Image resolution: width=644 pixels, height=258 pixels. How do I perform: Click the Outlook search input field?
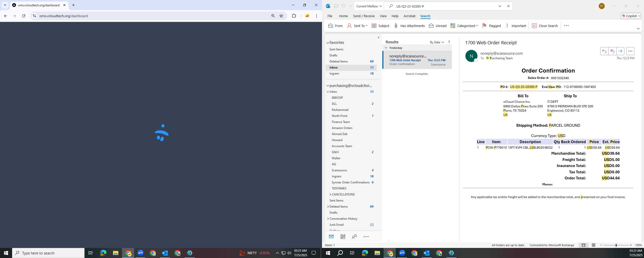(x=445, y=6)
